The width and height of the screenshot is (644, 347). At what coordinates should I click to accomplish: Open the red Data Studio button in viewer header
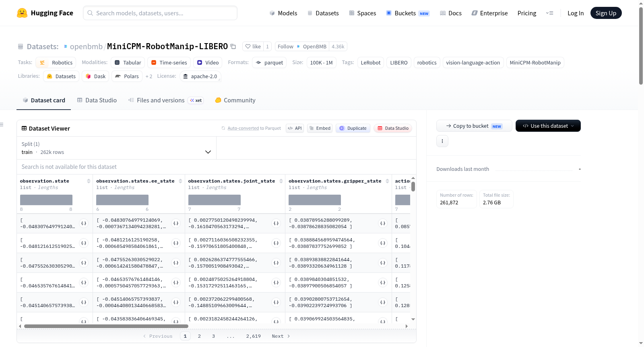(393, 128)
